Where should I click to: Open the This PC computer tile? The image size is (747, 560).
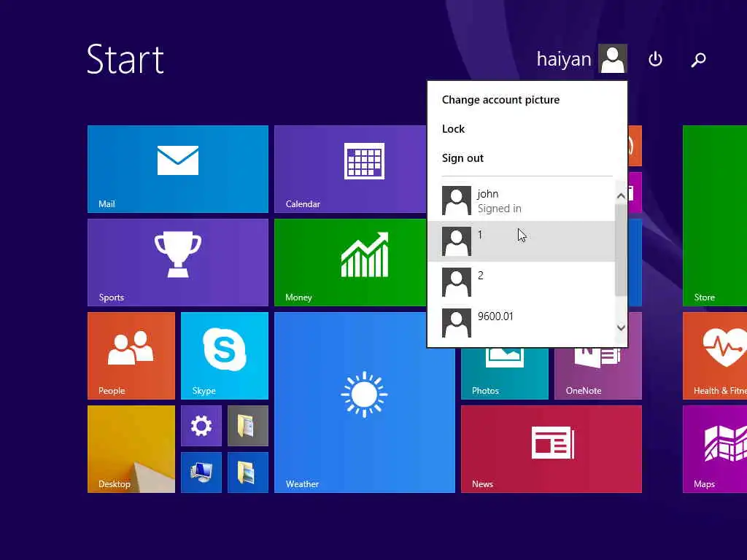click(x=201, y=472)
